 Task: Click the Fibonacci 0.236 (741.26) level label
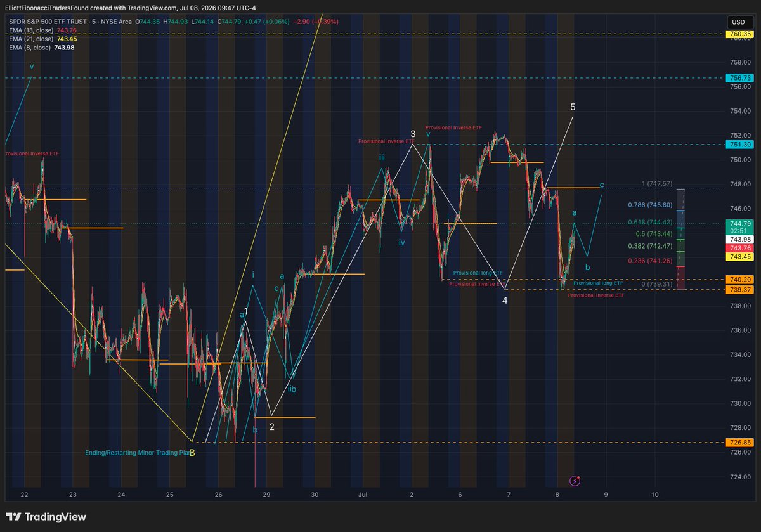coord(650,261)
